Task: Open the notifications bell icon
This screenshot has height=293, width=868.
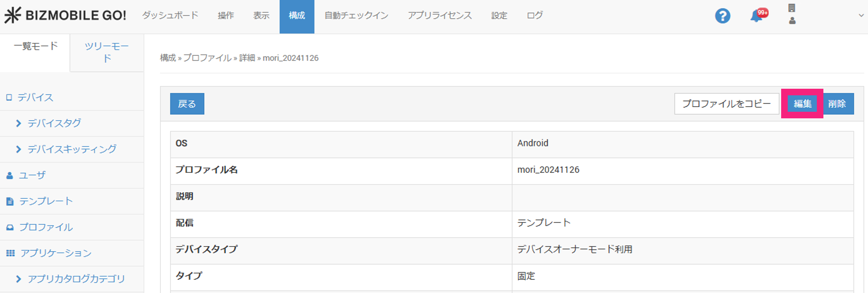Action: coord(756,16)
